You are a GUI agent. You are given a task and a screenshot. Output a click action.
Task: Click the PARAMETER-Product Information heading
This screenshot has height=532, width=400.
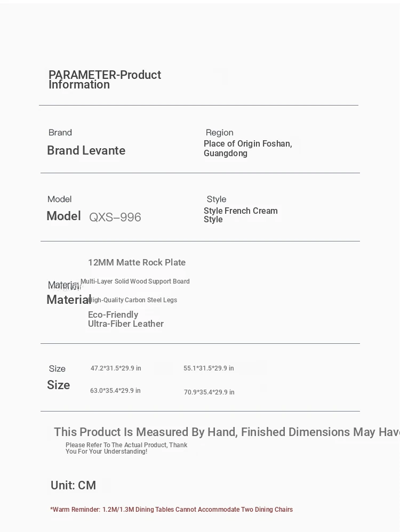tap(105, 79)
